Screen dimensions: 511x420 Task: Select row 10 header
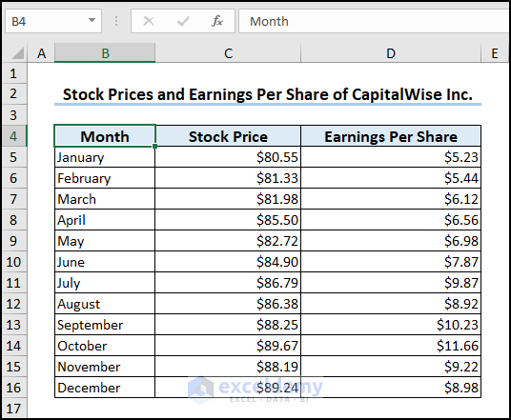tap(13, 262)
